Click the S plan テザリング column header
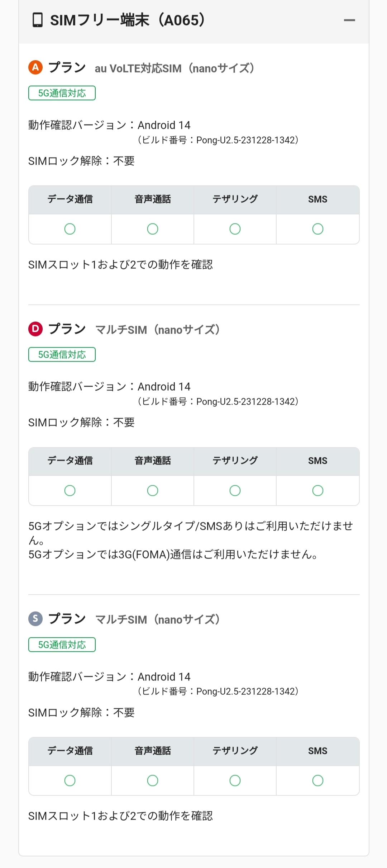Screen dimensions: 387x868 click(235, 751)
